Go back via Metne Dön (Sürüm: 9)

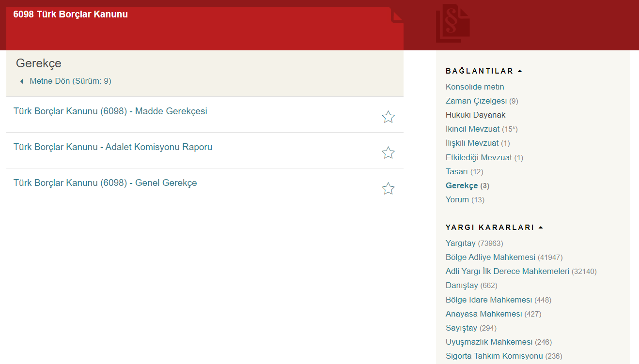(70, 81)
